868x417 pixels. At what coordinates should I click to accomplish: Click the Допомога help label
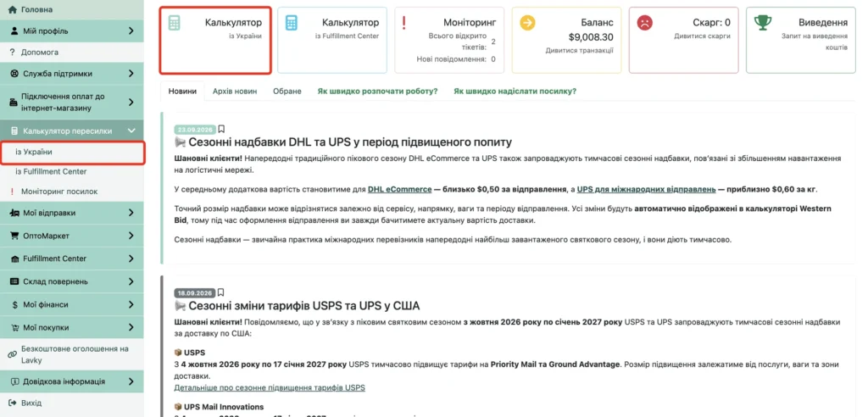pos(39,52)
